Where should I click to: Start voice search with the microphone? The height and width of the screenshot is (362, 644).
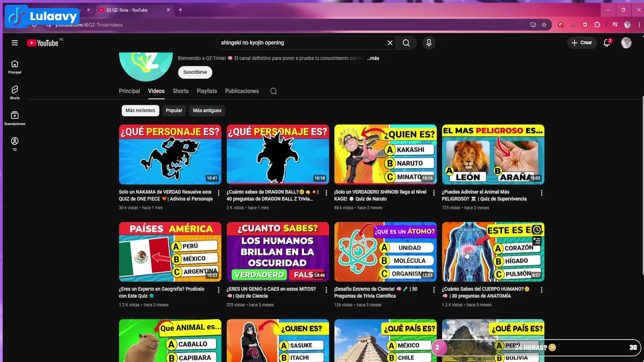[429, 43]
